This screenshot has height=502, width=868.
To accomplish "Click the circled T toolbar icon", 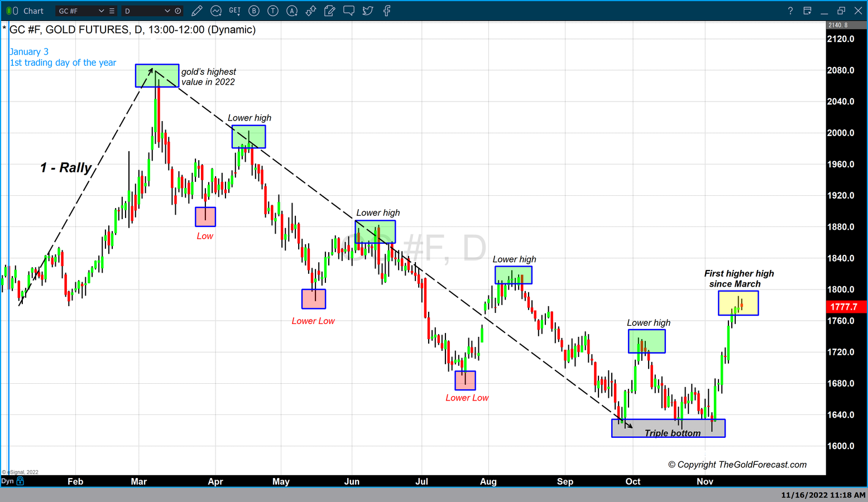I will pyautogui.click(x=273, y=11).
